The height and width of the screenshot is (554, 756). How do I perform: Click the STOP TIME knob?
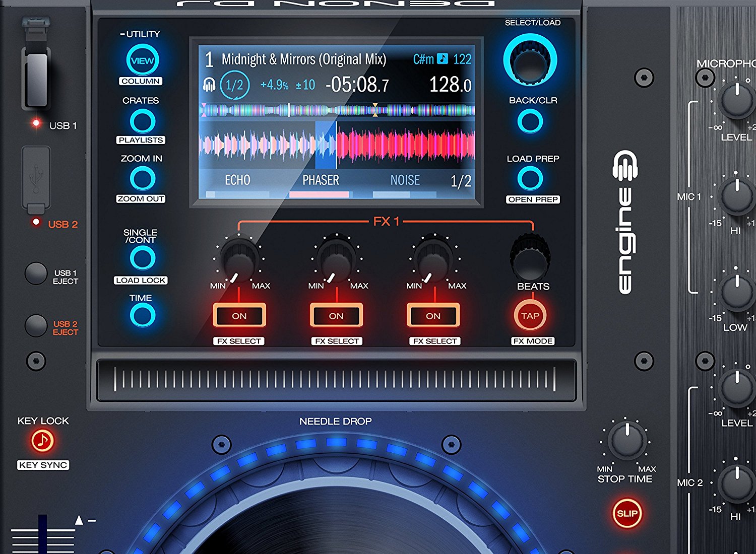pos(626,441)
